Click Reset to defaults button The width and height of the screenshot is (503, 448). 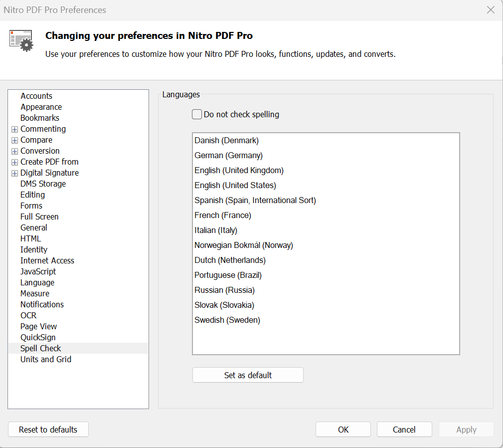click(x=48, y=430)
